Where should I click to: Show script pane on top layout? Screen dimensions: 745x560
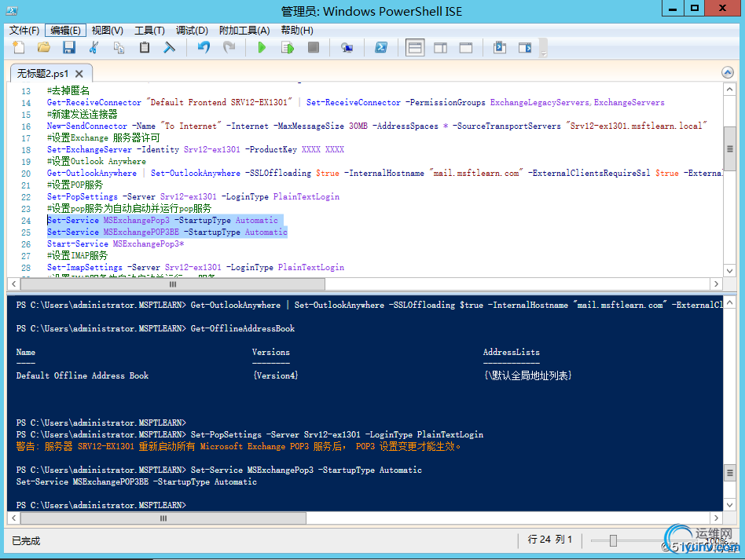coord(415,47)
